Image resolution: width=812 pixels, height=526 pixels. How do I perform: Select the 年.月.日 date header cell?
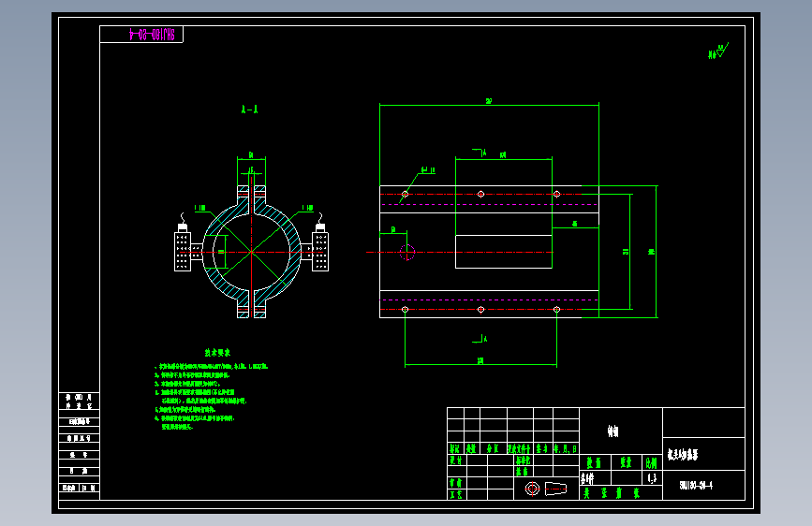(x=566, y=449)
